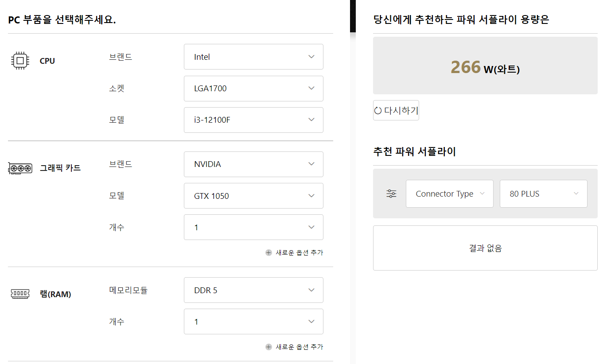
Task: Open the CPU model dropdown showing i3-12100F
Action: (253, 120)
